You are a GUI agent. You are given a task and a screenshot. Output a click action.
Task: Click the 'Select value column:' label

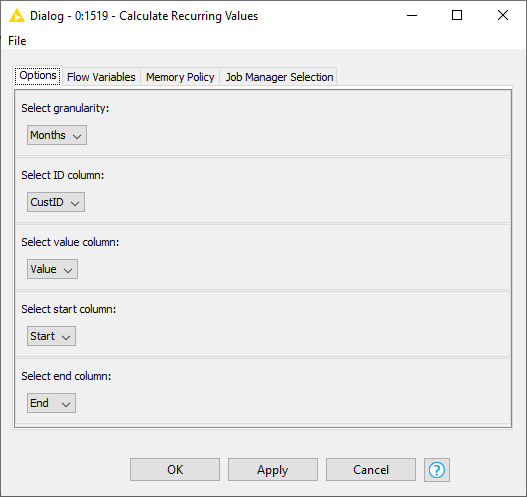click(x=70, y=242)
